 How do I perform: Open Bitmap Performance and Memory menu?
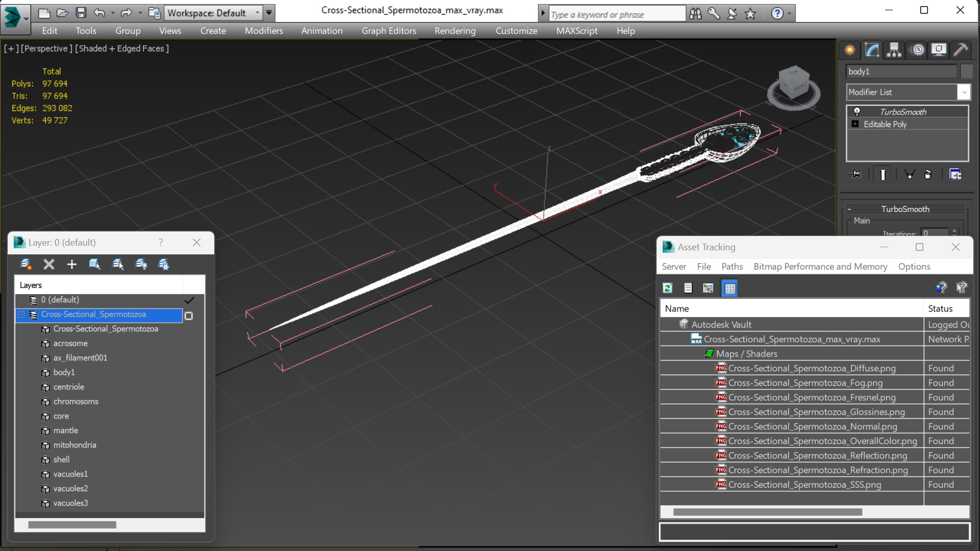point(820,267)
